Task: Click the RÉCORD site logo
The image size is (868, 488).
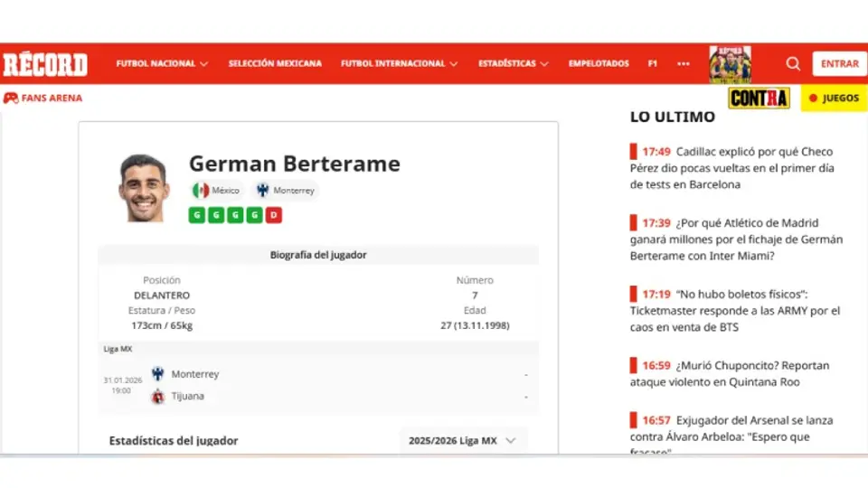Action: (45, 64)
